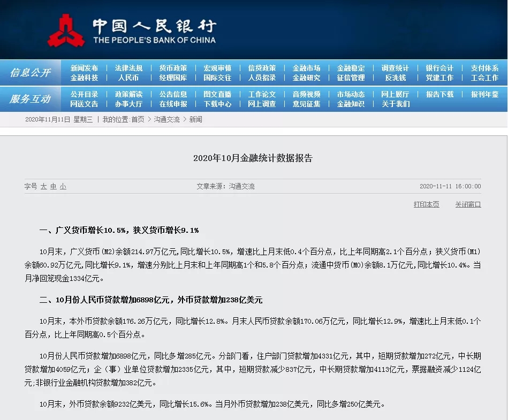
Task: Open the 货币政策 navigation item
Action: (x=173, y=68)
